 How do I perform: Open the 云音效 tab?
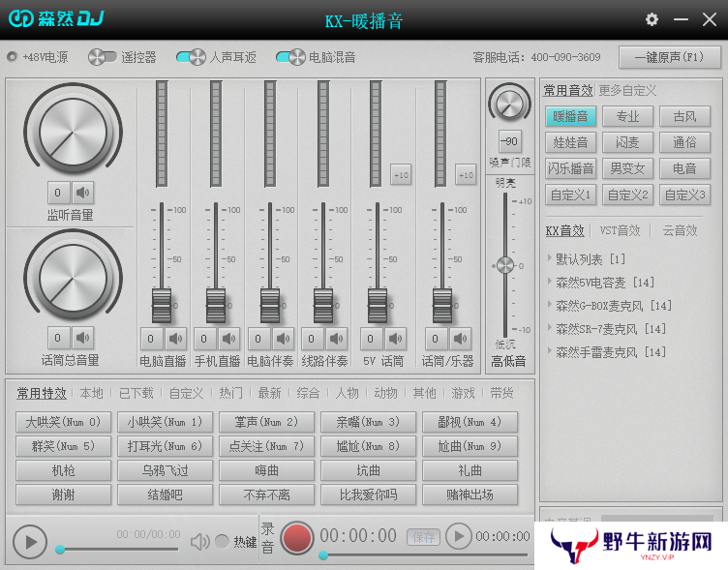coord(680,230)
